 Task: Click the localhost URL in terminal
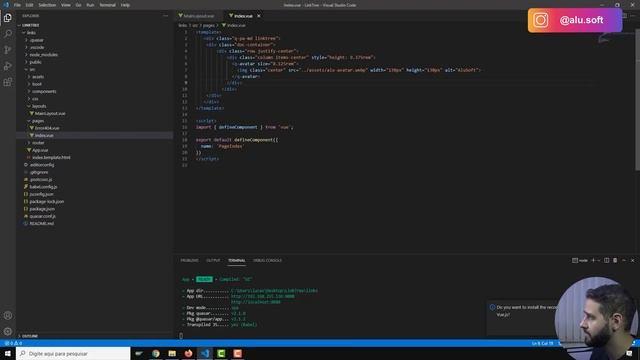click(x=256, y=302)
